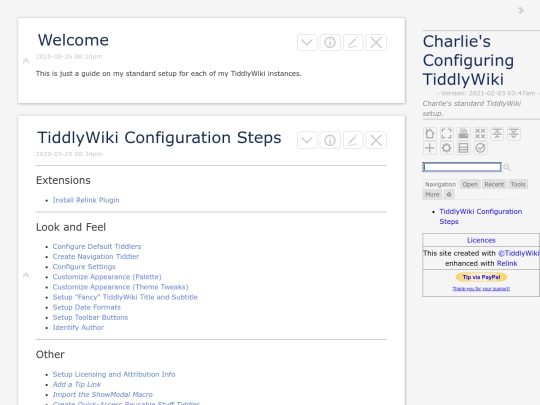Open Import the ShowModal Macro link
The image size is (540, 405).
(103, 395)
